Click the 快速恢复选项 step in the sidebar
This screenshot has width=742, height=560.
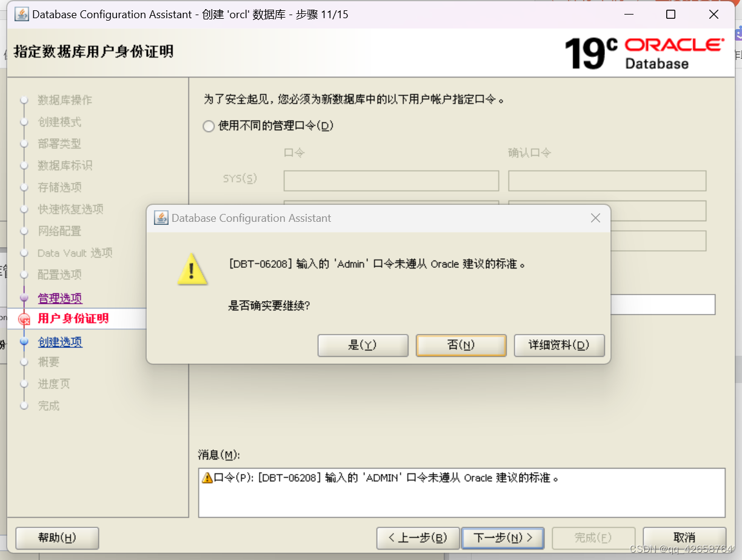pos(70,209)
